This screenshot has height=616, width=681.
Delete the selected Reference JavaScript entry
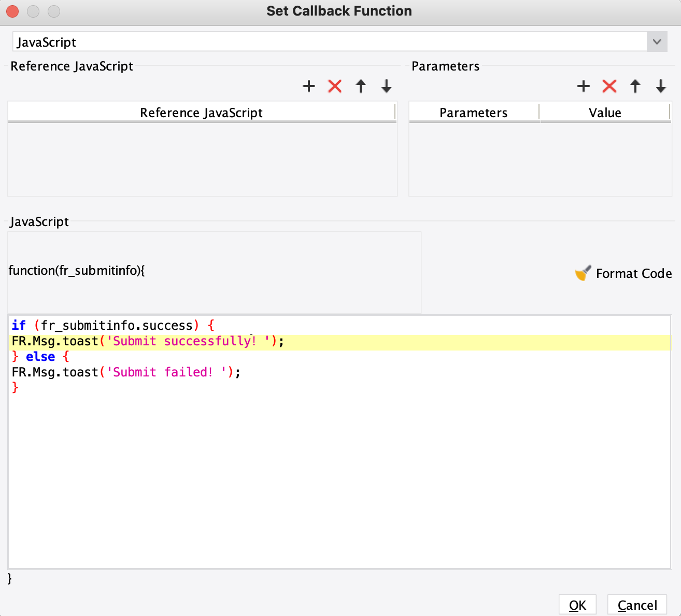click(335, 86)
